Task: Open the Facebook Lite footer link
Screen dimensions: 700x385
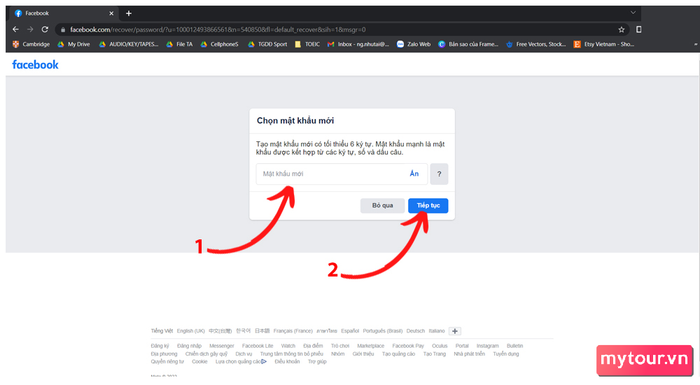Action: coord(257,346)
